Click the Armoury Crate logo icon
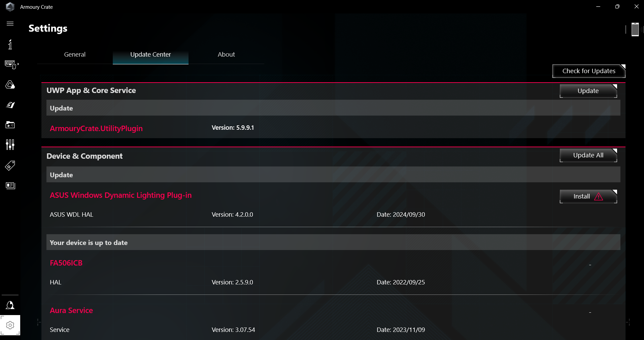Screen dimensions: 644x340 10,7
